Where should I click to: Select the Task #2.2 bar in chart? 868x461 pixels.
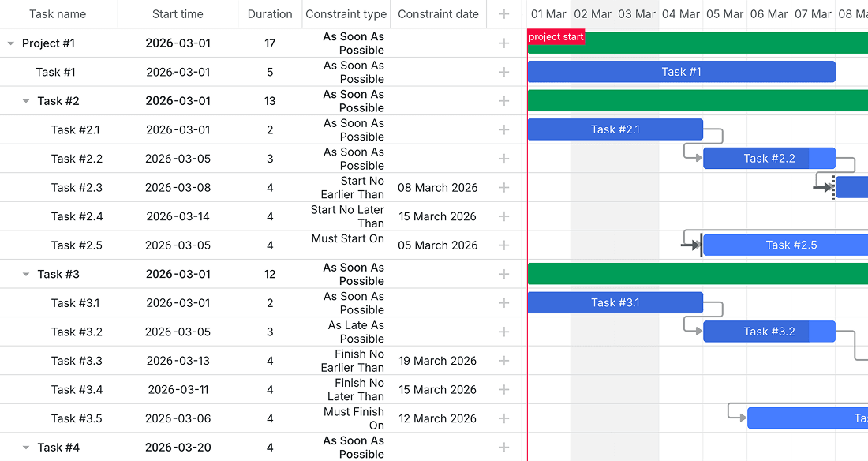click(x=769, y=159)
